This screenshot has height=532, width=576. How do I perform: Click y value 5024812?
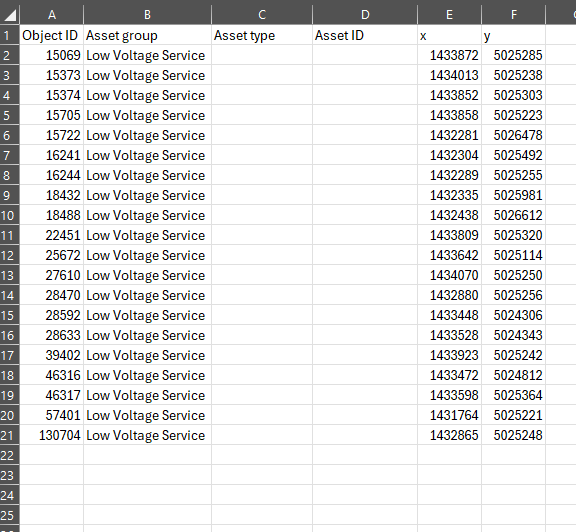pos(514,375)
